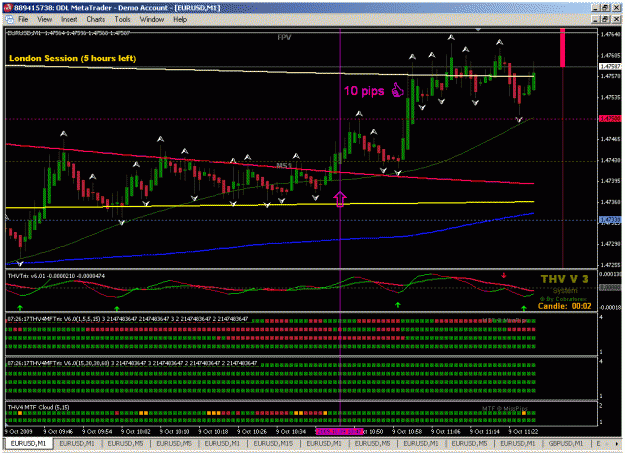Select the blue moving average line
Viewport: 625px width, 453px height.
269,242
